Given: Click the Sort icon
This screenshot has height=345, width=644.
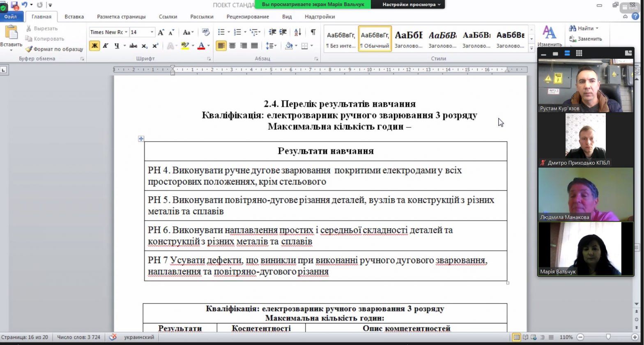Looking at the screenshot, I should coord(298,32).
